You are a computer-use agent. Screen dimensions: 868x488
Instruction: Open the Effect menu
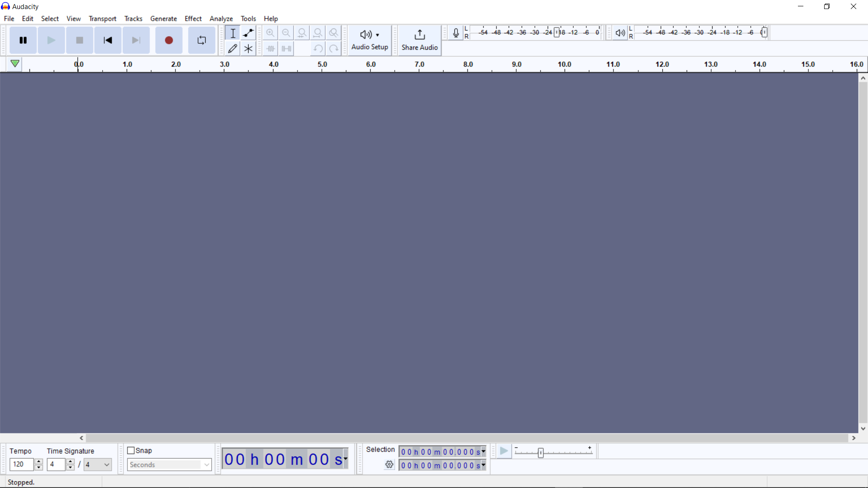point(192,19)
